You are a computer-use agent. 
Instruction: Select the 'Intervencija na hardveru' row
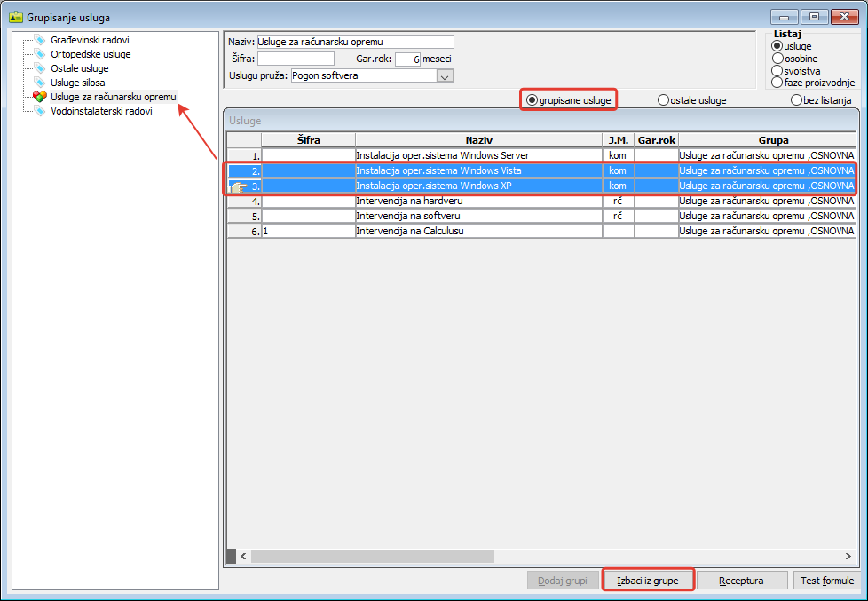tap(478, 202)
